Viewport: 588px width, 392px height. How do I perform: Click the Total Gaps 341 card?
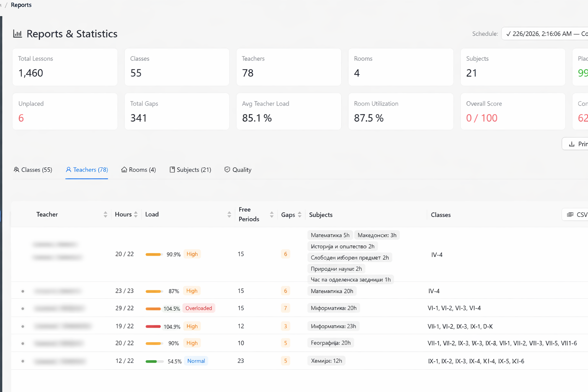(177, 111)
